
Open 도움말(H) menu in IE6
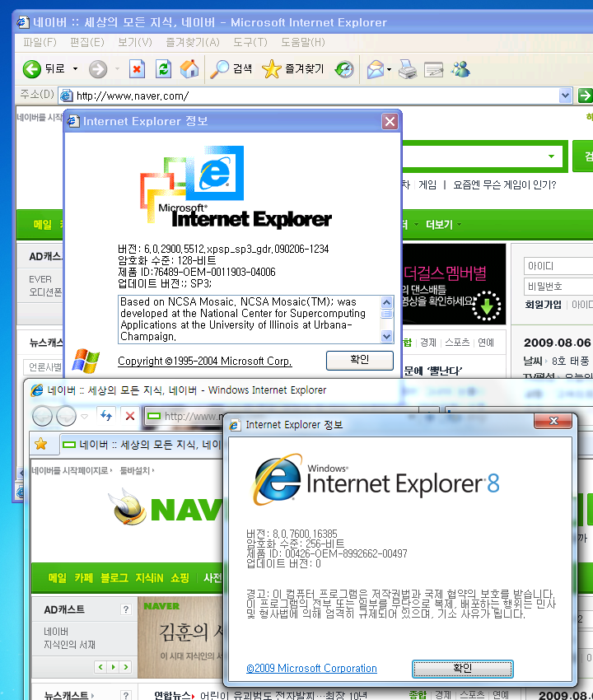(303, 42)
